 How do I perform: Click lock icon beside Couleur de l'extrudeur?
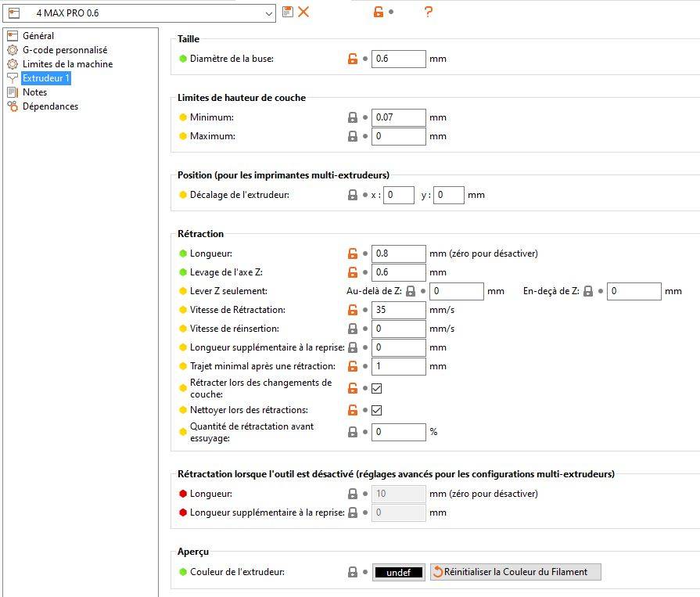point(353,572)
